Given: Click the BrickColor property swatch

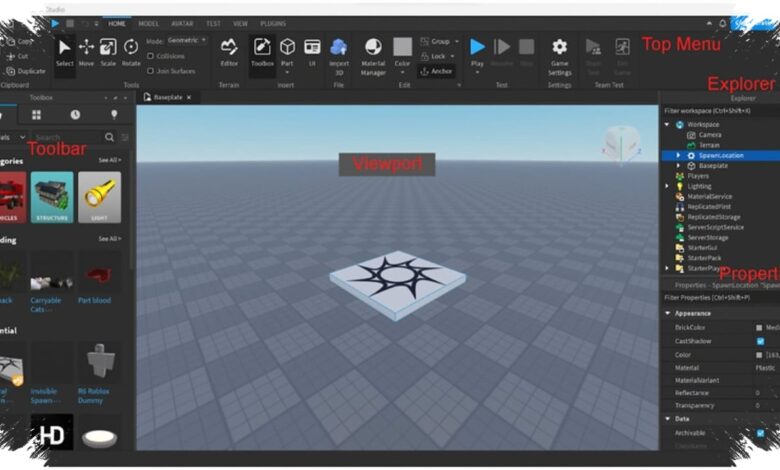Looking at the screenshot, I should click(x=759, y=328).
